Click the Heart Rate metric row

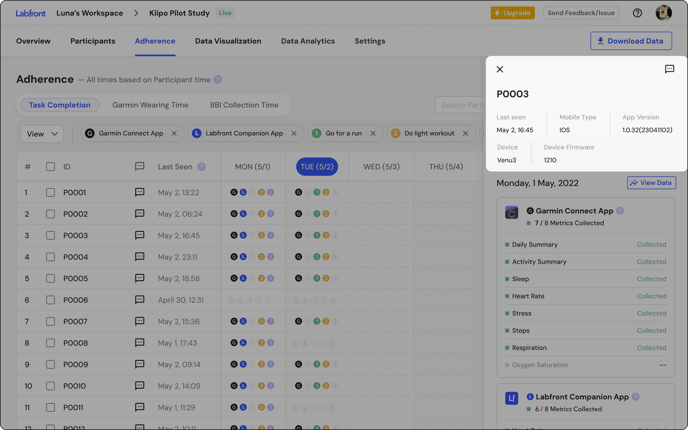(x=585, y=296)
